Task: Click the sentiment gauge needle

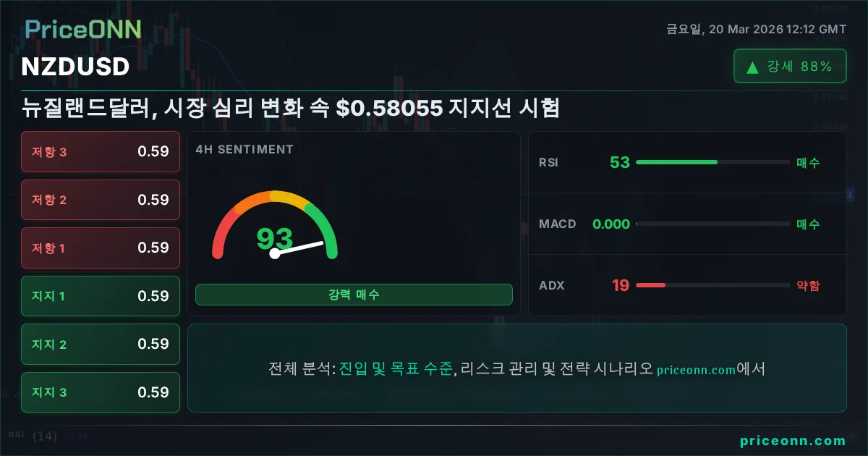Action: 298,248
